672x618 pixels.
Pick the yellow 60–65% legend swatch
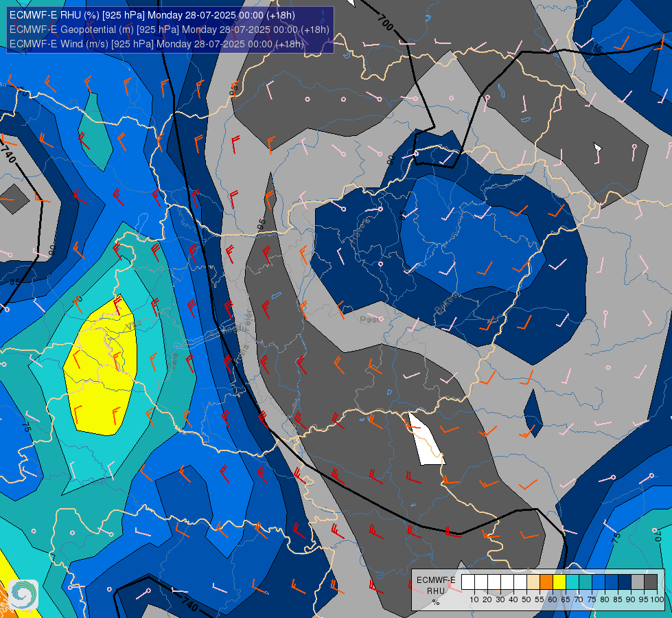(559, 582)
